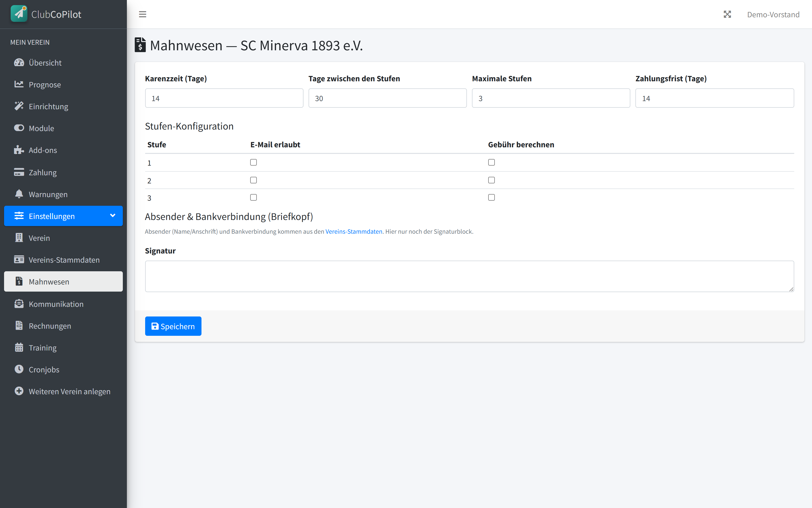Click the fullscreen expand icon
The height and width of the screenshot is (508, 812).
727,14
